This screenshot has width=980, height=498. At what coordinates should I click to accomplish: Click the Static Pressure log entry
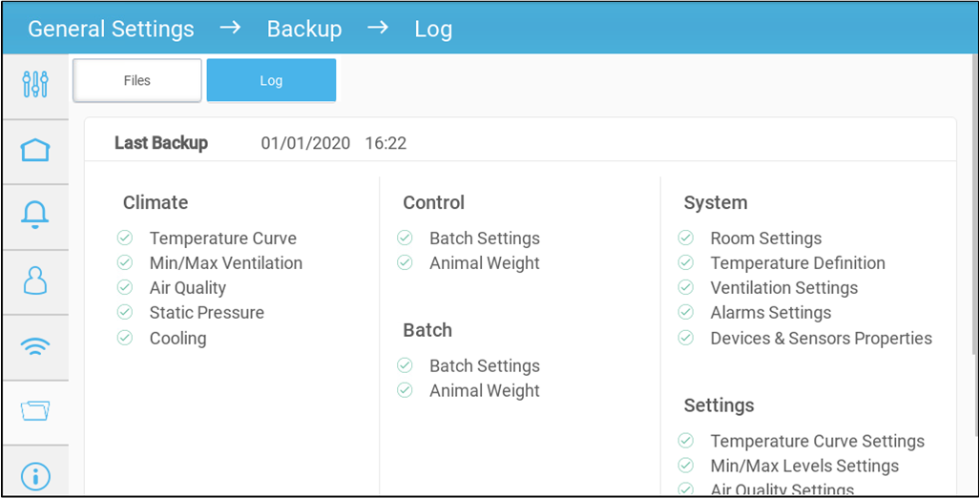point(206,313)
